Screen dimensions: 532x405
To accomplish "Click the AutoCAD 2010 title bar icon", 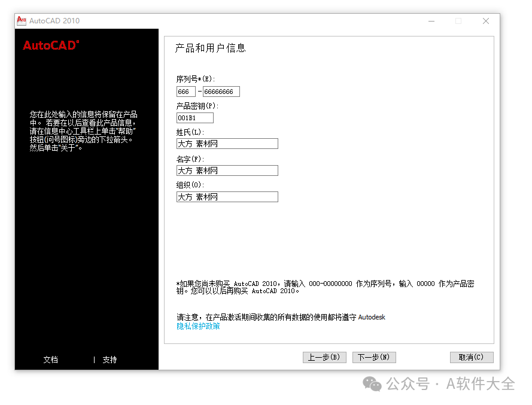I will 22,20.
